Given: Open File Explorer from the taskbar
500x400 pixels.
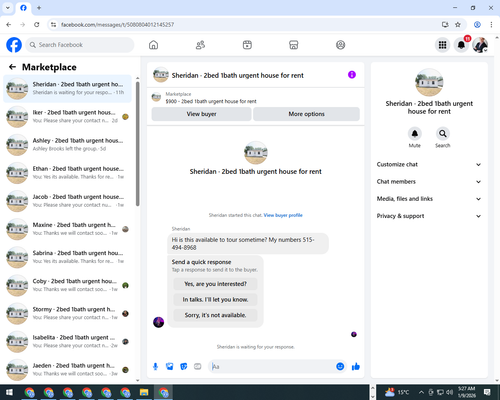Looking at the screenshot, I should click(x=144, y=392).
